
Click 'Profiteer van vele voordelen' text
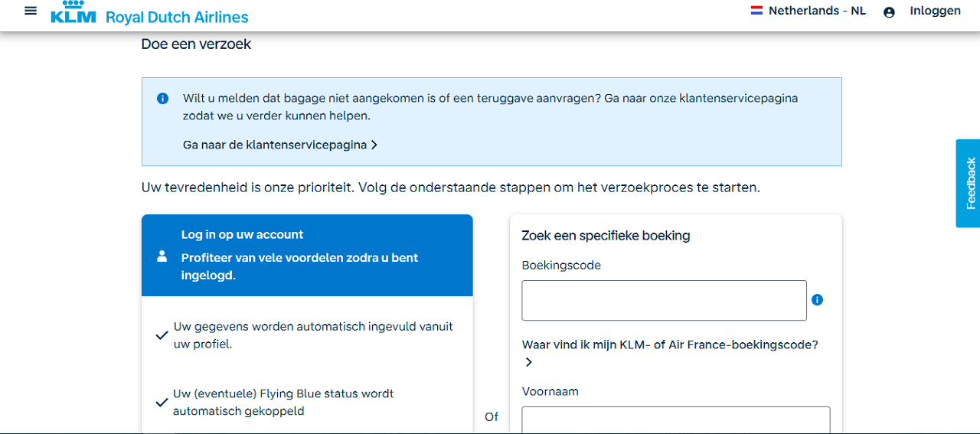pos(299,266)
